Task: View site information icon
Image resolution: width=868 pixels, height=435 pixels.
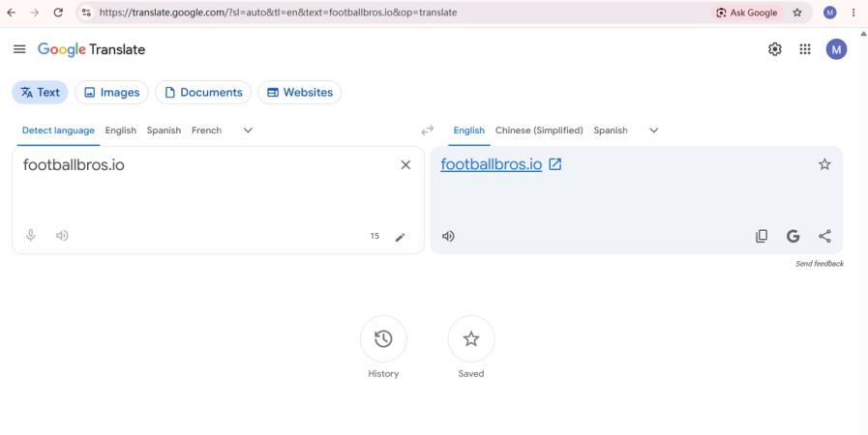Action: [x=86, y=13]
